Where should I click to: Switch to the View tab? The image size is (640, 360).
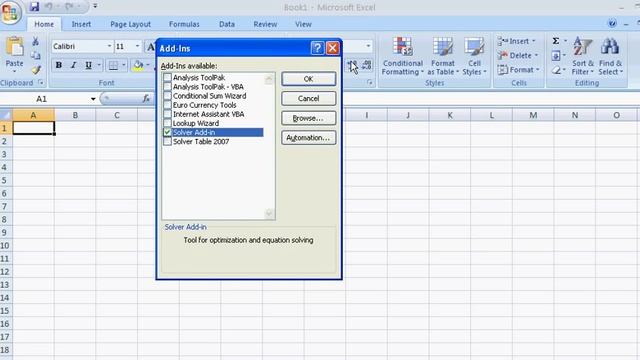point(303,24)
